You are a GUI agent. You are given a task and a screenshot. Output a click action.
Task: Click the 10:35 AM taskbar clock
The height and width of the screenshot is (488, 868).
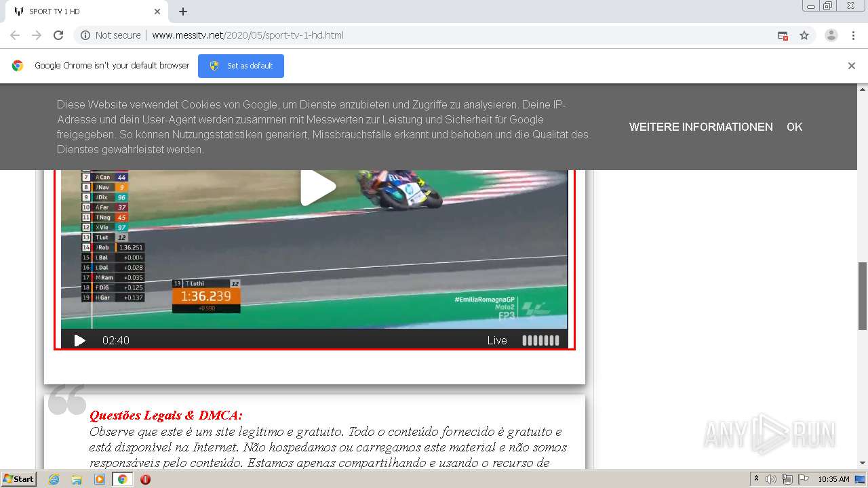click(833, 479)
